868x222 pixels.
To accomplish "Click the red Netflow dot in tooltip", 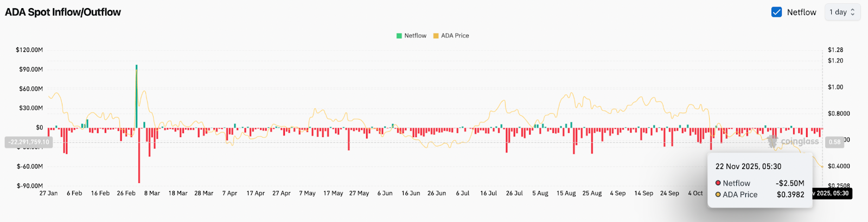I will tap(718, 183).
